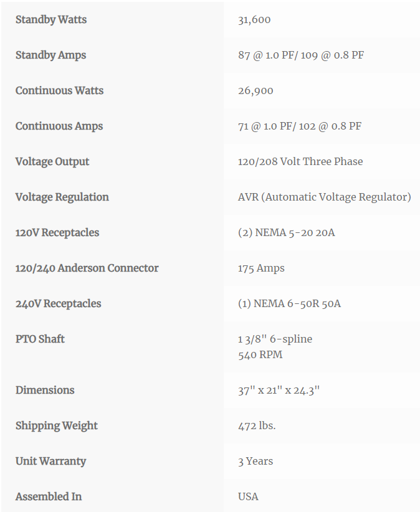Click the Shipping Weight 472 lbs. value

point(257,426)
